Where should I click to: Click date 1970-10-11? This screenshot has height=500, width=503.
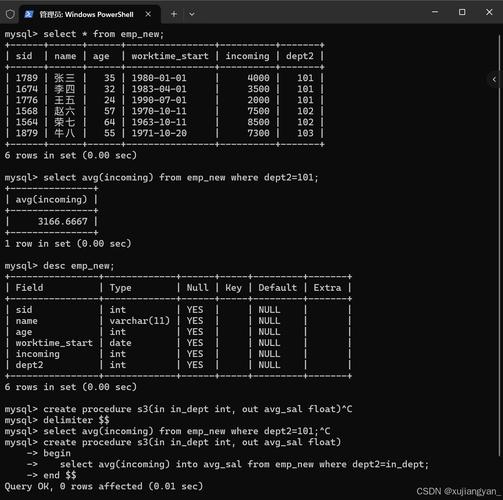159,111
